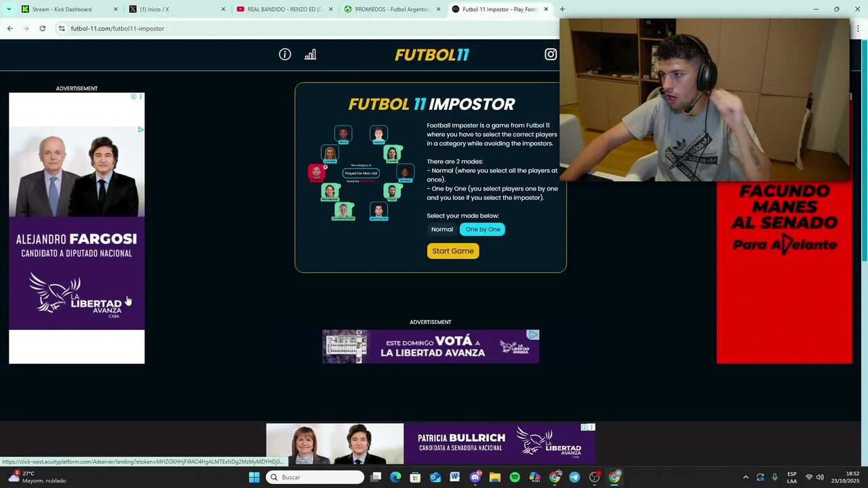Close the PROMIEDOS tab
868x488 pixels.
point(438,9)
